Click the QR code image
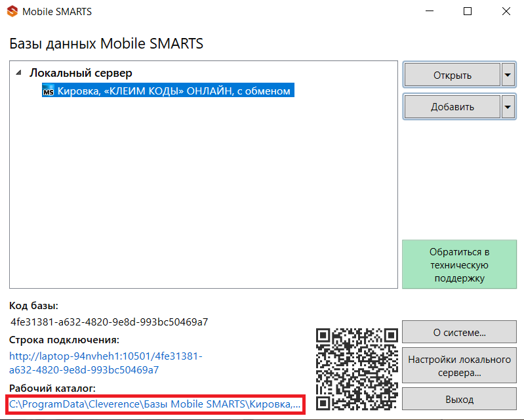524x420 pixels. point(357,369)
